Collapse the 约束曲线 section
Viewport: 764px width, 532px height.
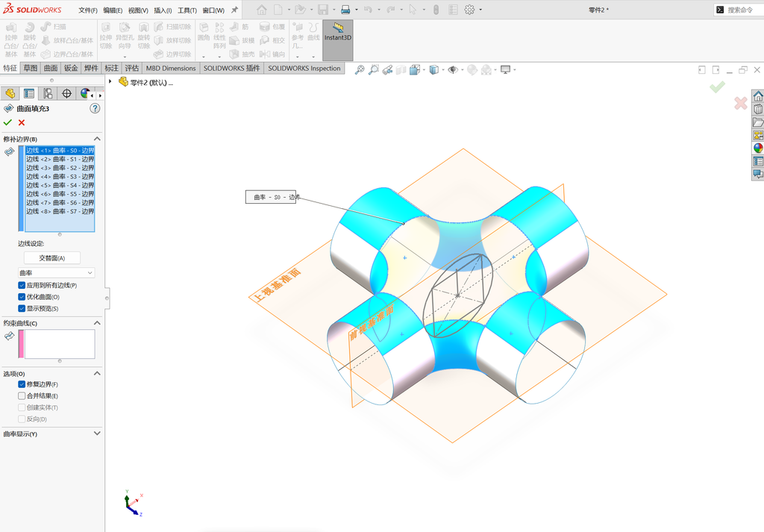click(x=97, y=323)
